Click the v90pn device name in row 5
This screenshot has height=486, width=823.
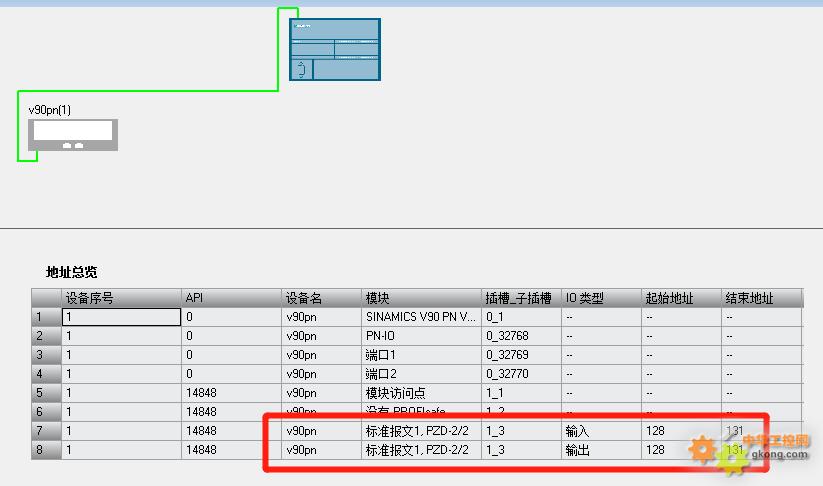click(322, 393)
